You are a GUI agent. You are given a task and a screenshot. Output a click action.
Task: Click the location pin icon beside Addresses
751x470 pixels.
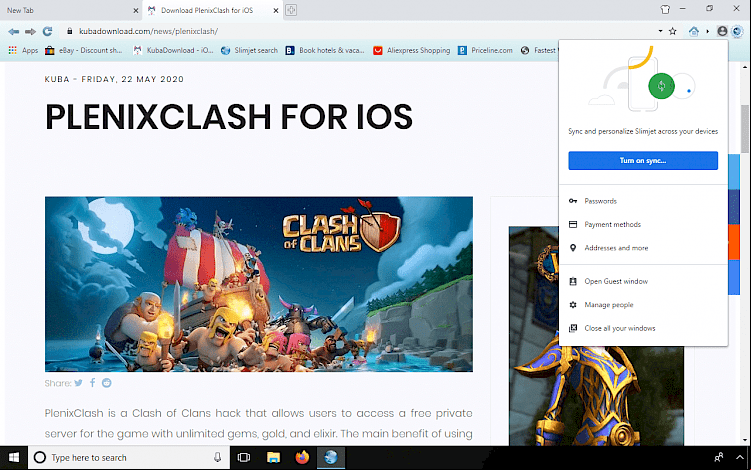573,248
